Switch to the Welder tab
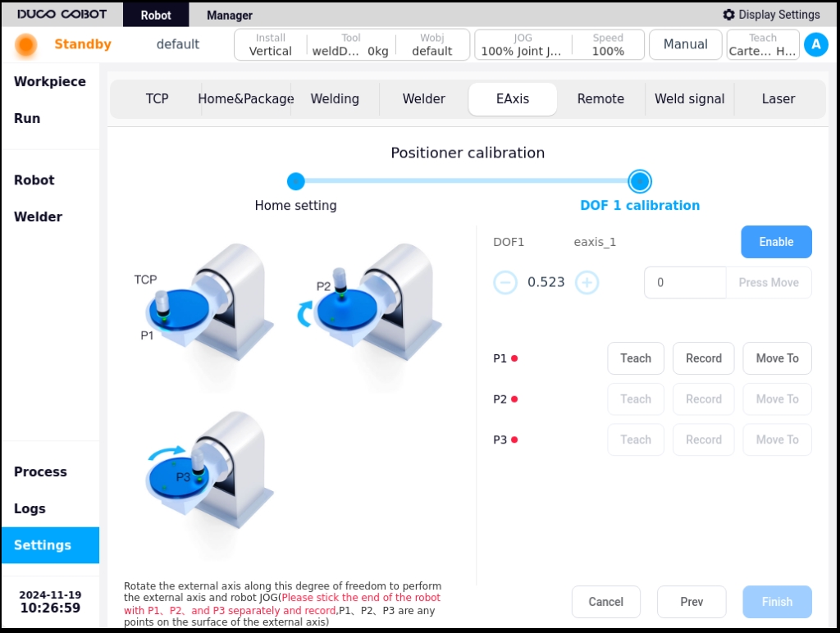The image size is (840, 633). pos(424,99)
